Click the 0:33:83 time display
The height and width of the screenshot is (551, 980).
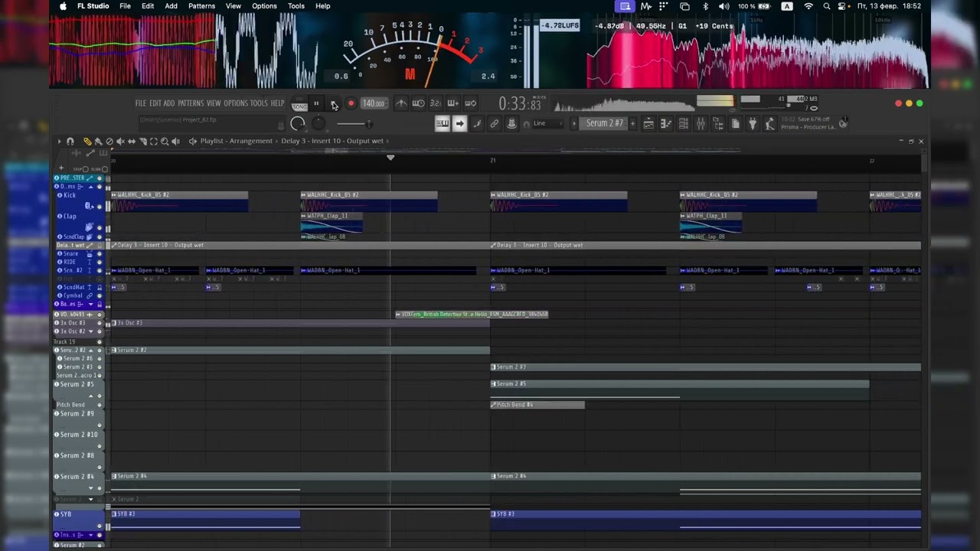pos(520,104)
